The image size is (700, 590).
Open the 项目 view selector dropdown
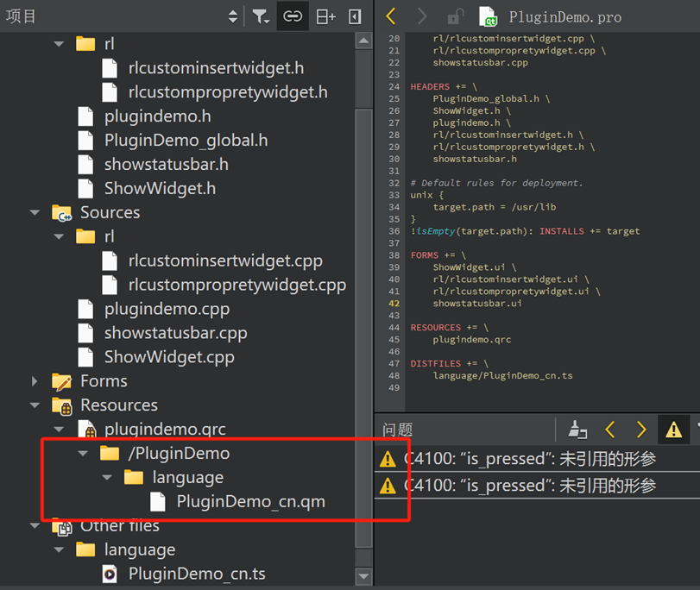click(x=233, y=16)
